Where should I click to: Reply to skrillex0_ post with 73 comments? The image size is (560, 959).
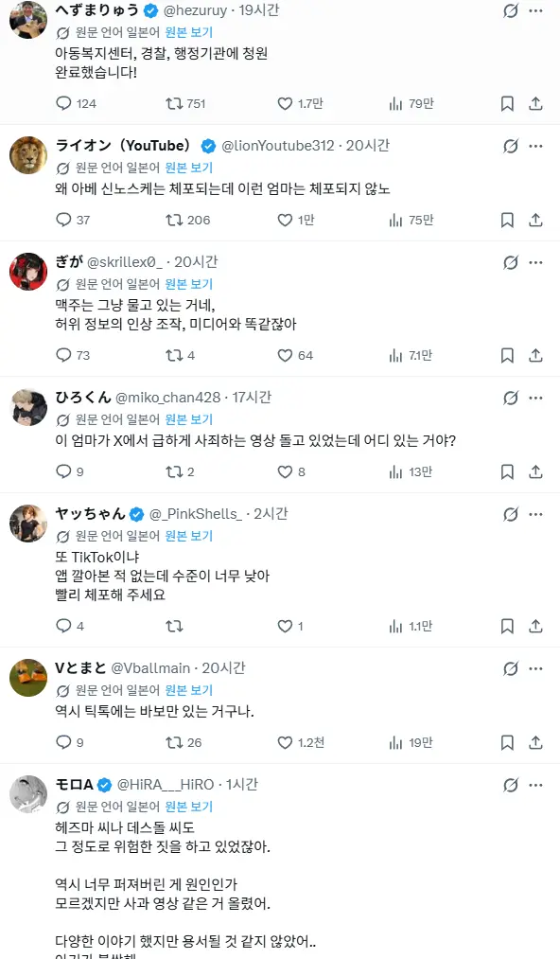(63, 355)
